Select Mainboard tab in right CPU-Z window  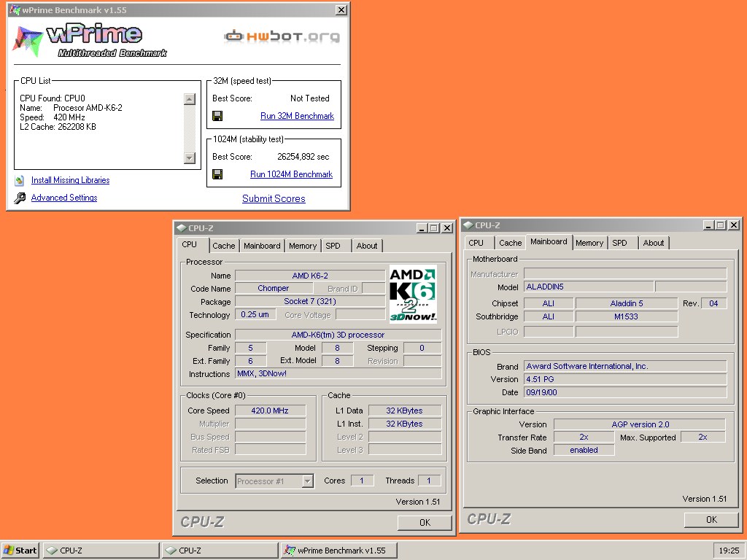pos(549,241)
